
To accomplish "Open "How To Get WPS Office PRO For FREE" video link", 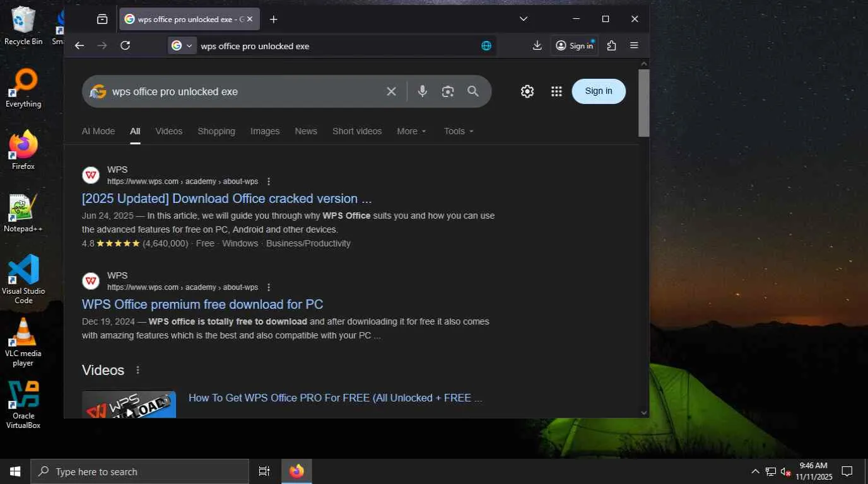I will [335, 398].
